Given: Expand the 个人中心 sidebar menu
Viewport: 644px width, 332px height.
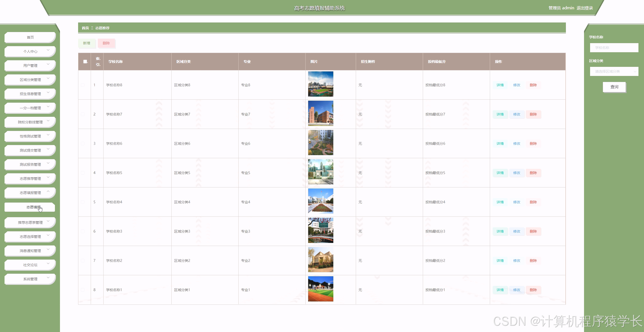Looking at the screenshot, I should [x=30, y=51].
